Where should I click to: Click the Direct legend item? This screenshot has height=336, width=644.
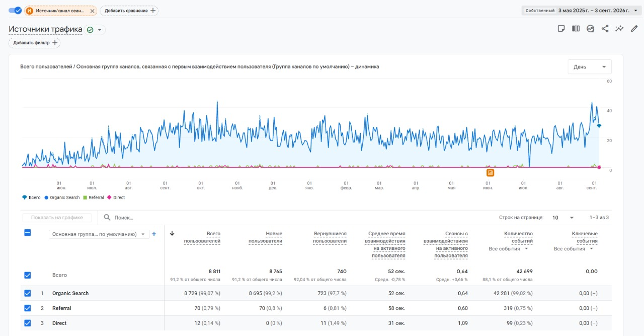[x=116, y=197]
